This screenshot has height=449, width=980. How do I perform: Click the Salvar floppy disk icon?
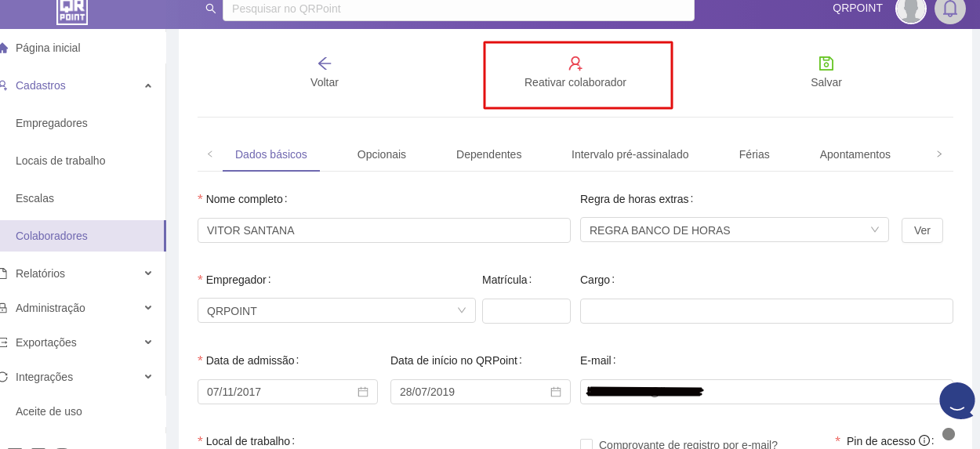(826, 63)
